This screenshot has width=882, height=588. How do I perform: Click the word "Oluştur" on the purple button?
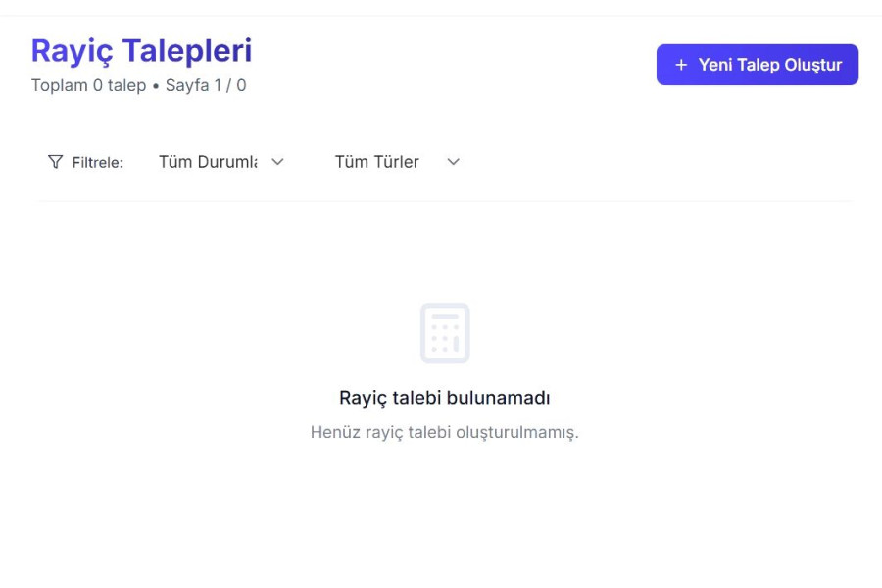pos(810,65)
